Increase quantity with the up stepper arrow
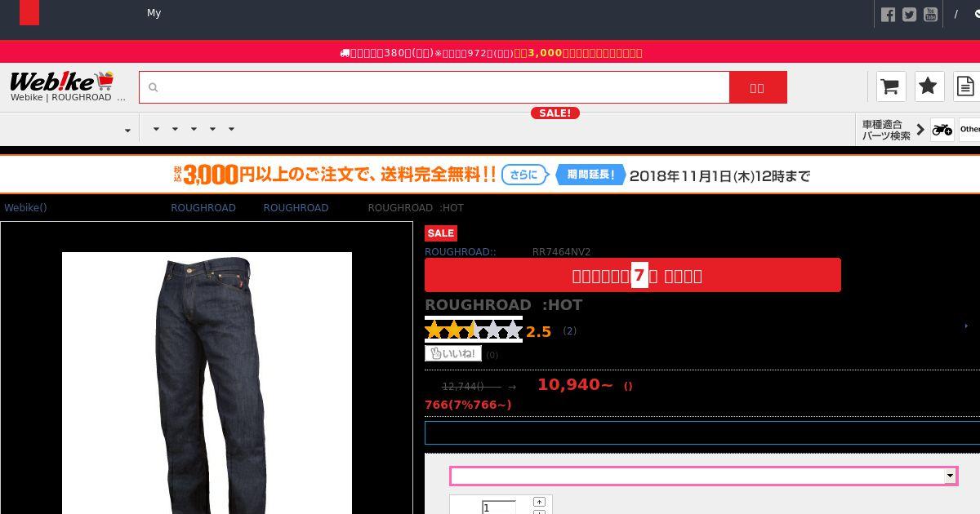 click(539, 502)
